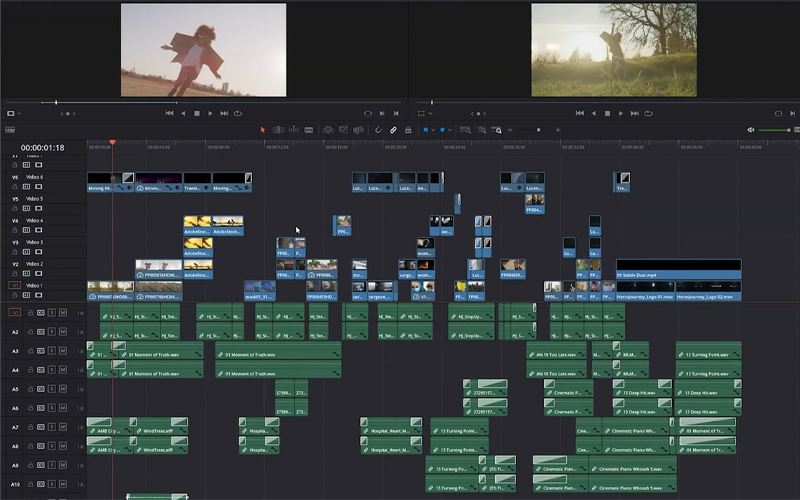Click the Video 5 track name
The image size is (800, 500).
(x=35, y=199)
